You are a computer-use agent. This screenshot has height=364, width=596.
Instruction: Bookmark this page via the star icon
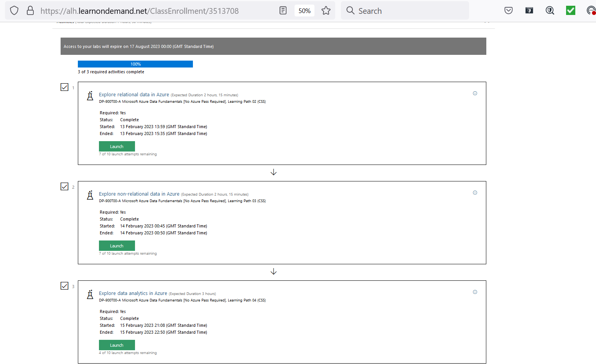[x=326, y=10]
